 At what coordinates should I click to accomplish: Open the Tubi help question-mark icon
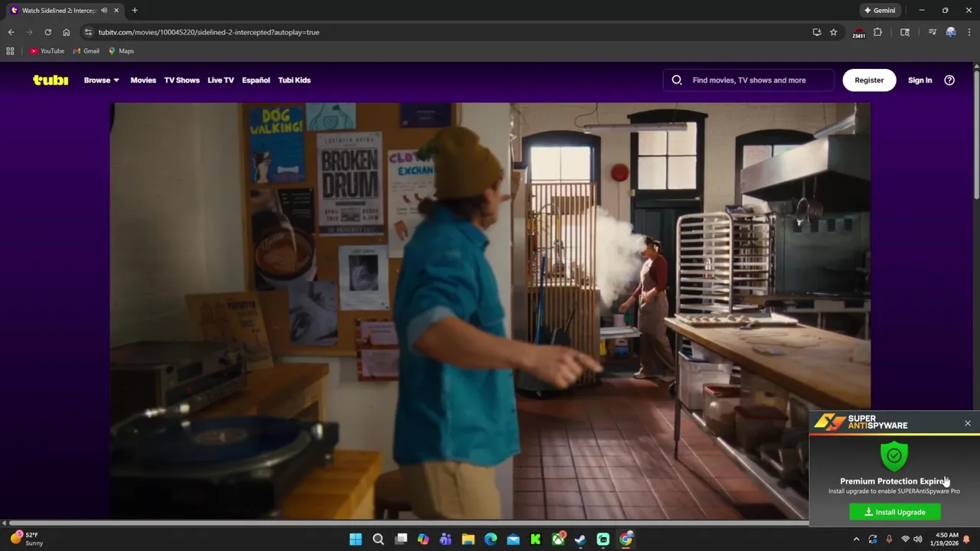click(949, 80)
